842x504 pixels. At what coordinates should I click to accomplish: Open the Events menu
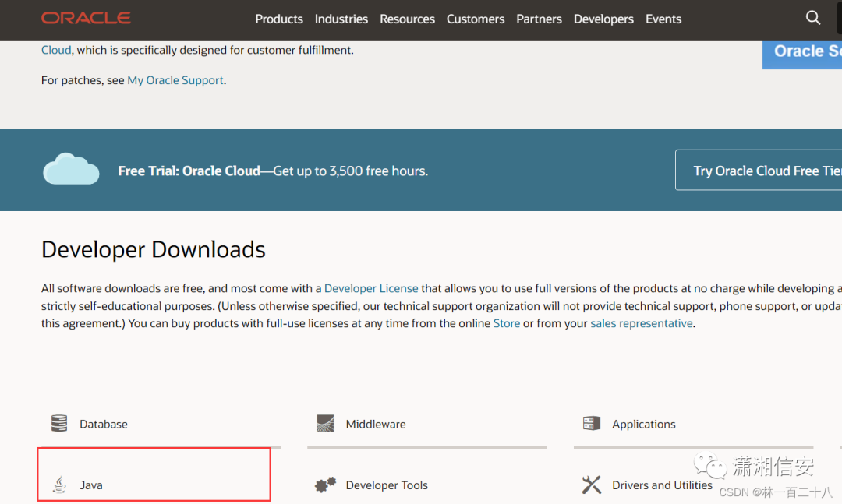663,19
